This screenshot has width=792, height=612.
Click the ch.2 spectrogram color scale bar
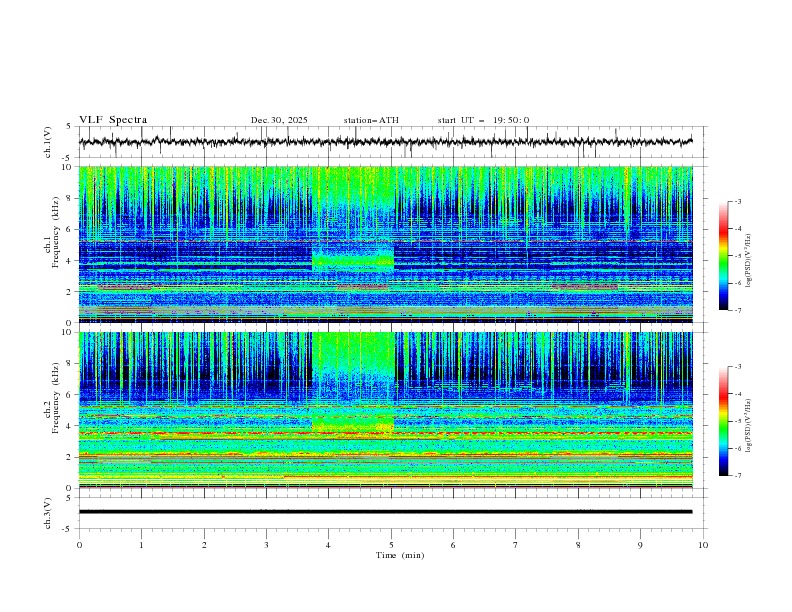point(723,421)
